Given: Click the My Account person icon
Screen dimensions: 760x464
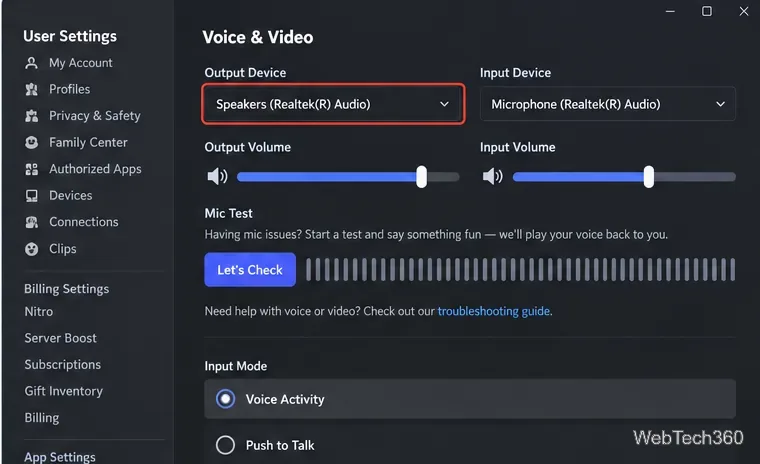Looking at the screenshot, I should tap(32, 63).
